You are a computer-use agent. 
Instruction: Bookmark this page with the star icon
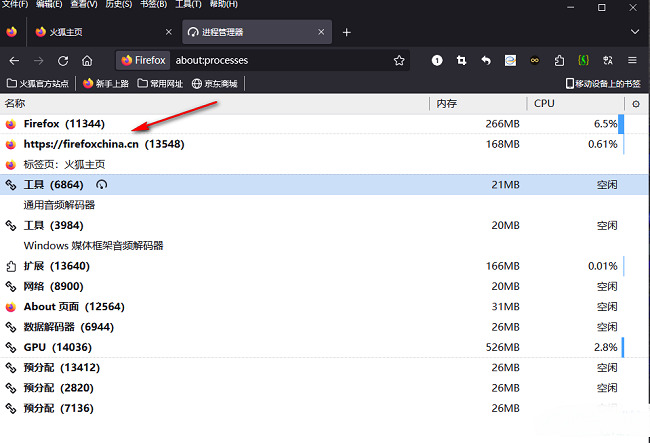click(x=399, y=61)
